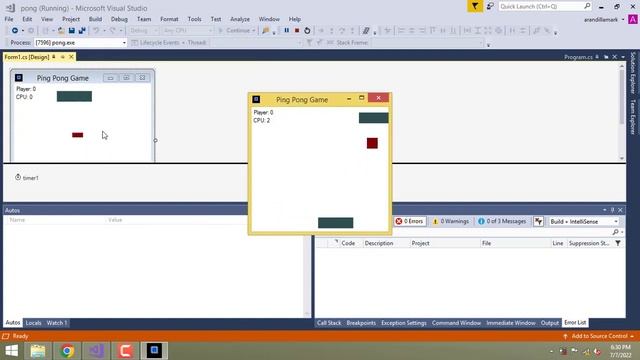Expand the Process pong.exe dropdown
Screen dimensions: 640x360
pyautogui.click(x=124, y=42)
